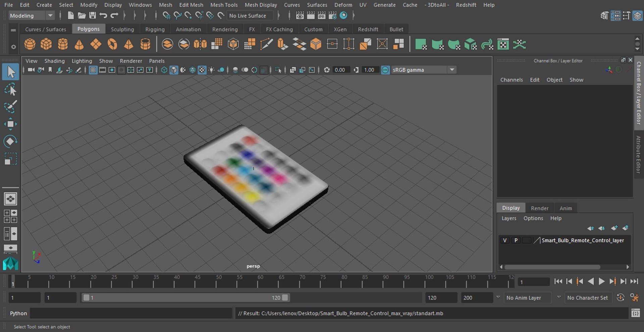The width and height of the screenshot is (644, 332).
Task: Toggle wireframe shading in viewport toolbar
Action: (164, 70)
